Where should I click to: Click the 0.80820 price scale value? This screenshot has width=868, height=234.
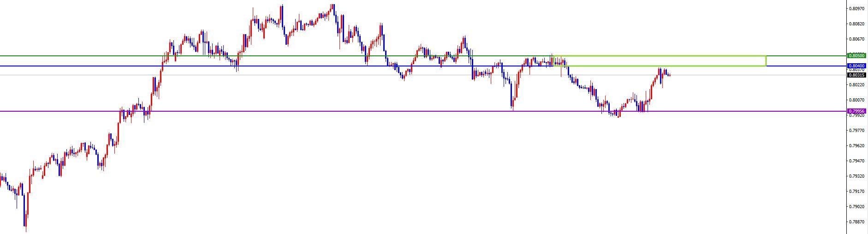pyautogui.click(x=856, y=24)
